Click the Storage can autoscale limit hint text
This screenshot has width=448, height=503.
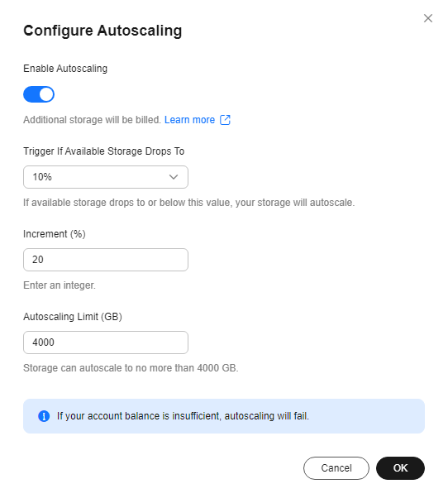click(x=131, y=368)
